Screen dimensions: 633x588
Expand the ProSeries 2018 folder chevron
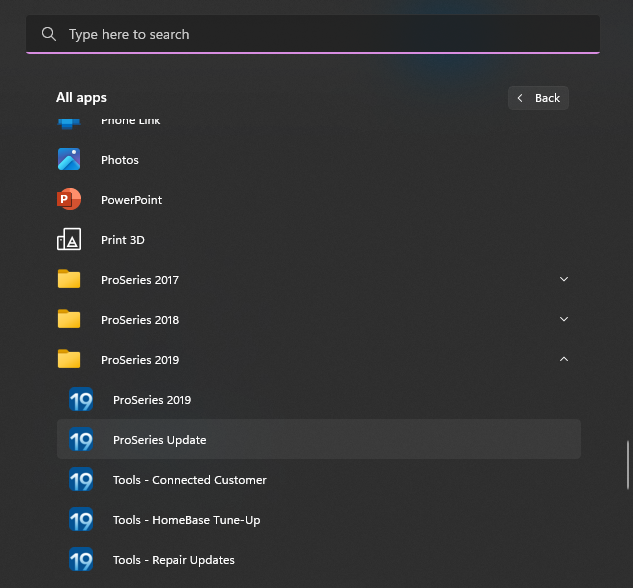564,320
